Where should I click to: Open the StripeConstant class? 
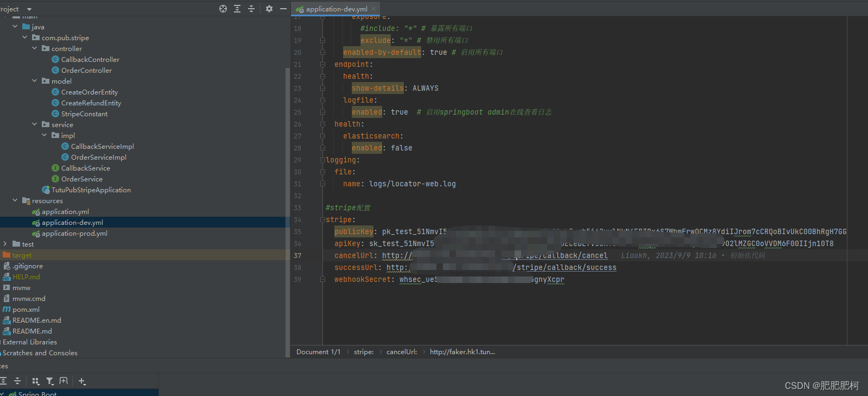tap(84, 114)
